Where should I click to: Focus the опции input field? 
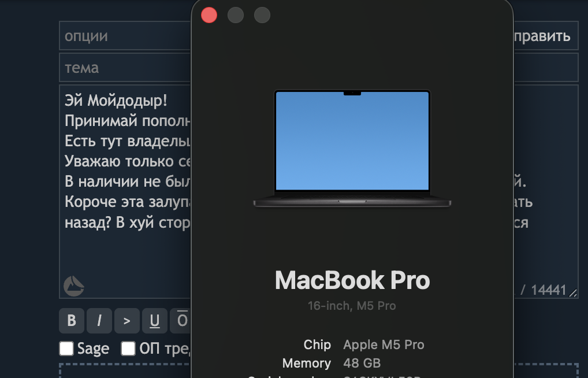[x=125, y=36]
